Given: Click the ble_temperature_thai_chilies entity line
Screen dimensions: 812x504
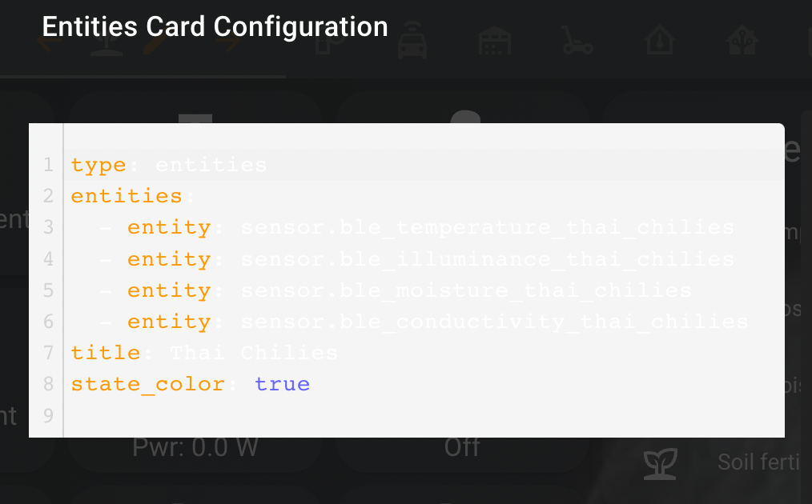Looking at the screenshot, I should coord(424,228).
